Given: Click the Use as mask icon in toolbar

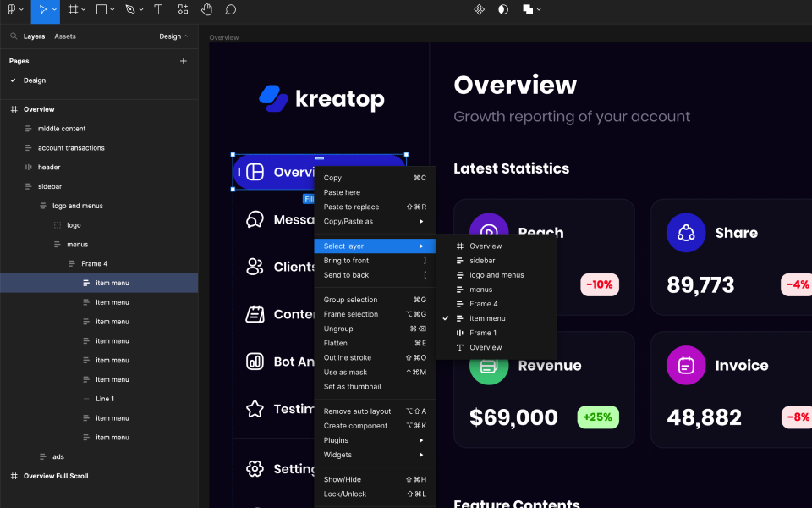Looking at the screenshot, I should coord(504,10).
